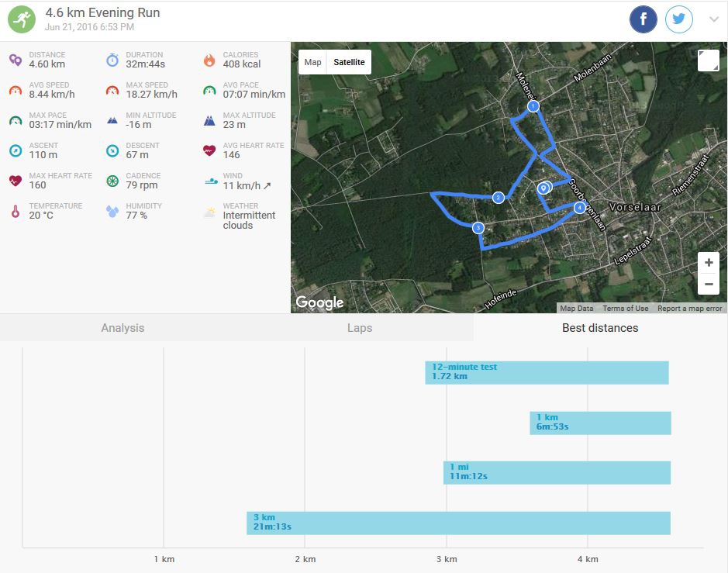Expand the workout options chevron
This screenshot has width=728, height=573.
714,20
